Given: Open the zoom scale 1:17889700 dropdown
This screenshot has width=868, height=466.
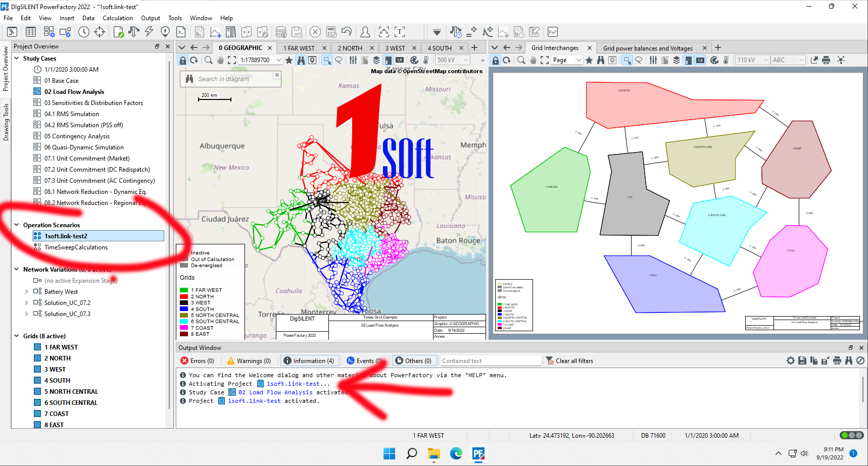Looking at the screenshot, I should 279,60.
